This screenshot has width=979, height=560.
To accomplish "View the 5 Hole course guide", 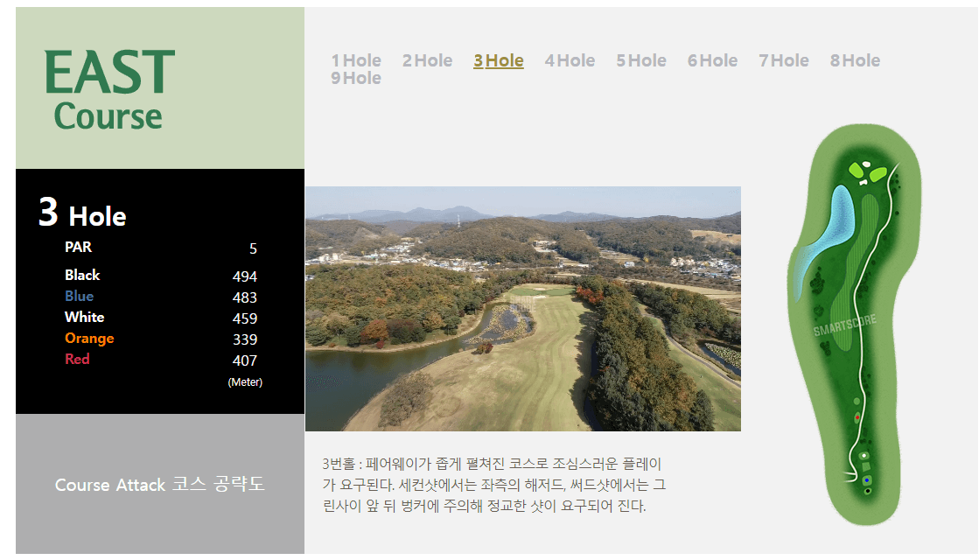I will (640, 60).
